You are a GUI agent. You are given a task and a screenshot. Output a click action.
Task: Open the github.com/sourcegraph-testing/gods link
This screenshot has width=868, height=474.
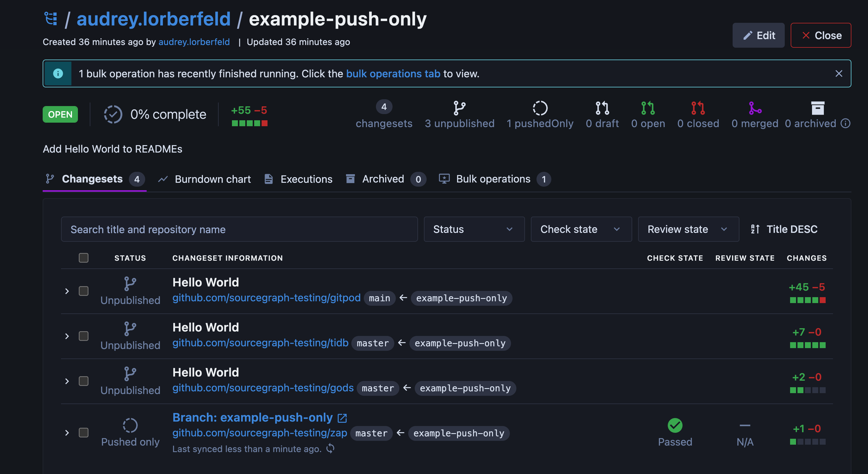(263, 388)
